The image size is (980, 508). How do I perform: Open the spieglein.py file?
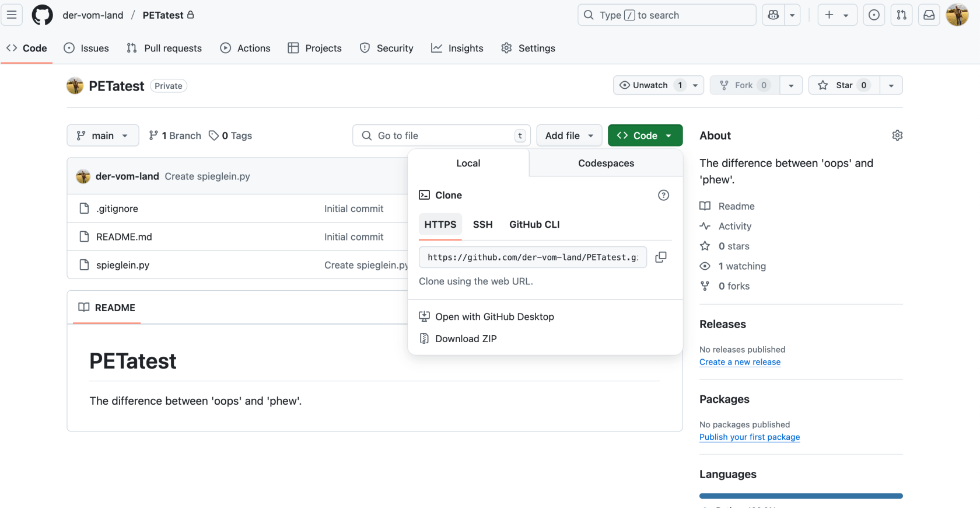pyautogui.click(x=123, y=265)
